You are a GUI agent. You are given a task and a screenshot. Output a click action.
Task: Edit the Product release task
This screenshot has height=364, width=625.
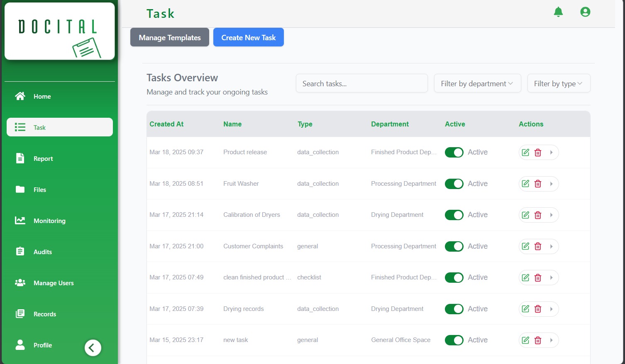coord(525,152)
